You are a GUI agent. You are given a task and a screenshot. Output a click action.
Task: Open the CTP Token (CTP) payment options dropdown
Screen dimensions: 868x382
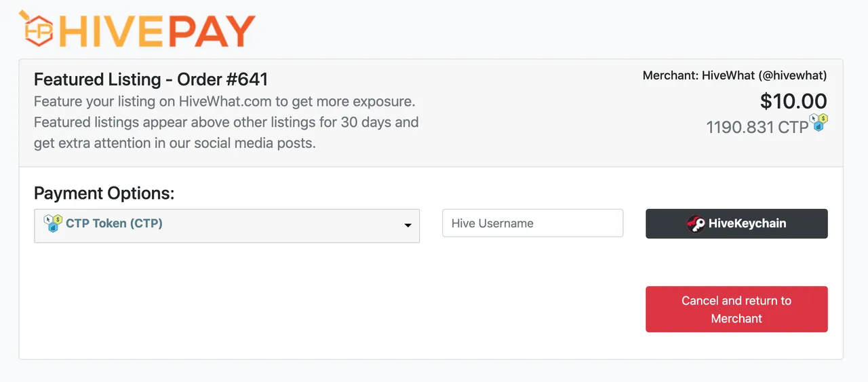(x=226, y=225)
